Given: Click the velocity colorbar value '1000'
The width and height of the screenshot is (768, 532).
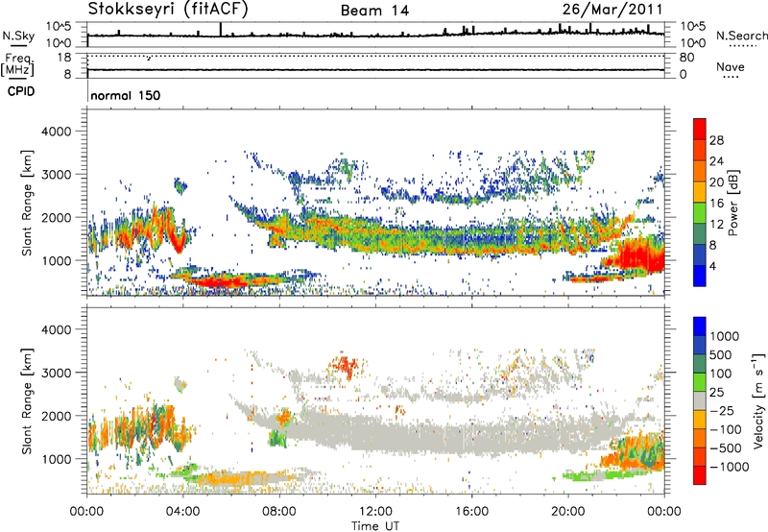Looking at the screenshot, I should (724, 336).
